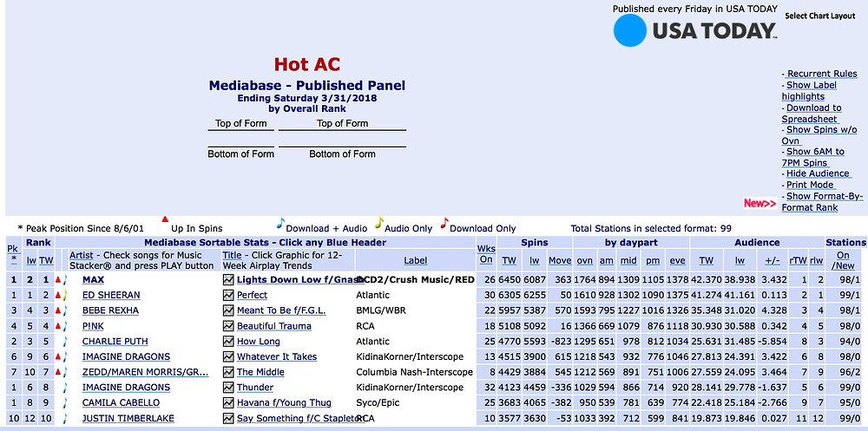Open the ED SHEERAN artist link
The image size is (868, 431).
(x=111, y=296)
